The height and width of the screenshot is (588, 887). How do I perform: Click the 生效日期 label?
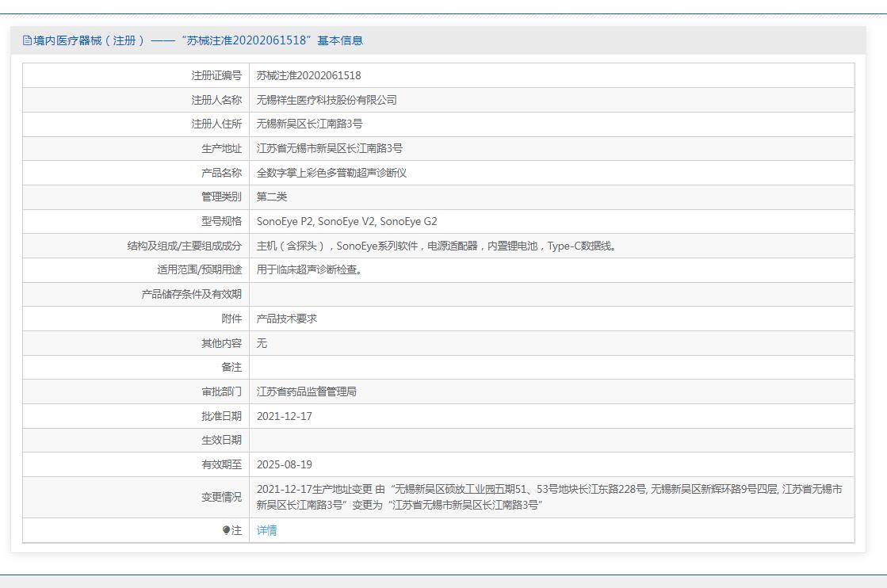click(221, 440)
